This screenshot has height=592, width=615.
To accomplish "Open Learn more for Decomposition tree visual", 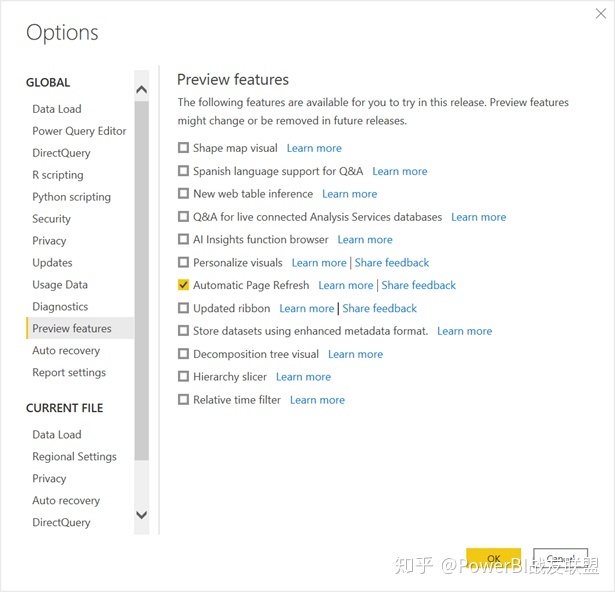I will [x=355, y=354].
